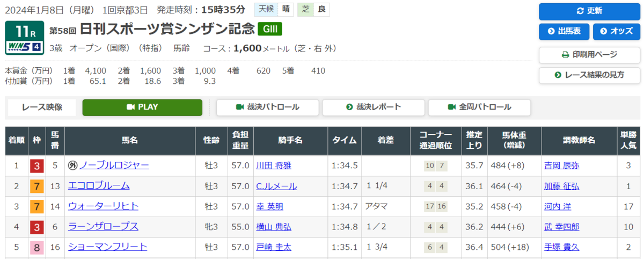
Task: Click the GIII grade badge
Action: 269,29
